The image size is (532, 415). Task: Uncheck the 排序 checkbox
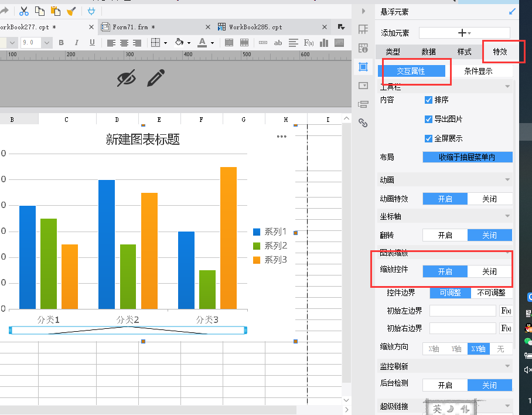(x=428, y=100)
